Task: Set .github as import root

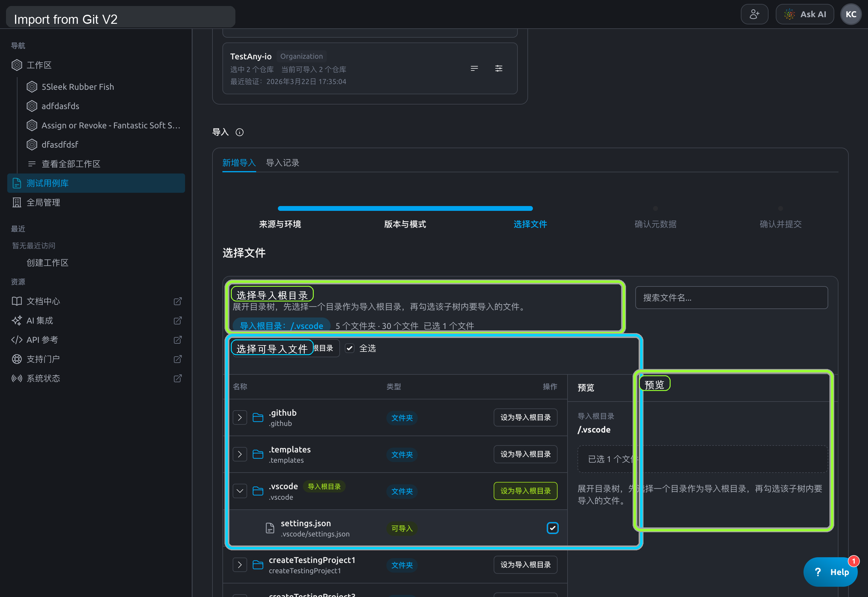Action: coord(526,417)
